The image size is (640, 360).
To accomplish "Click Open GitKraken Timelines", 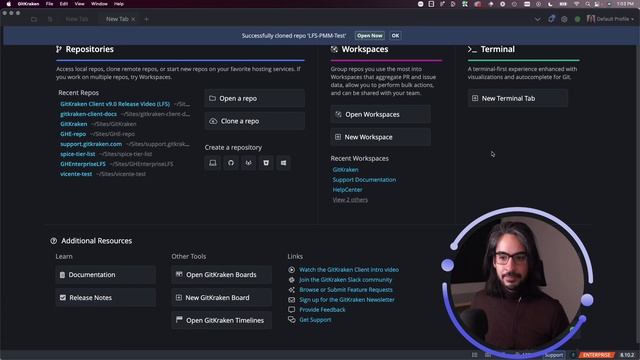I will point(222,320).
